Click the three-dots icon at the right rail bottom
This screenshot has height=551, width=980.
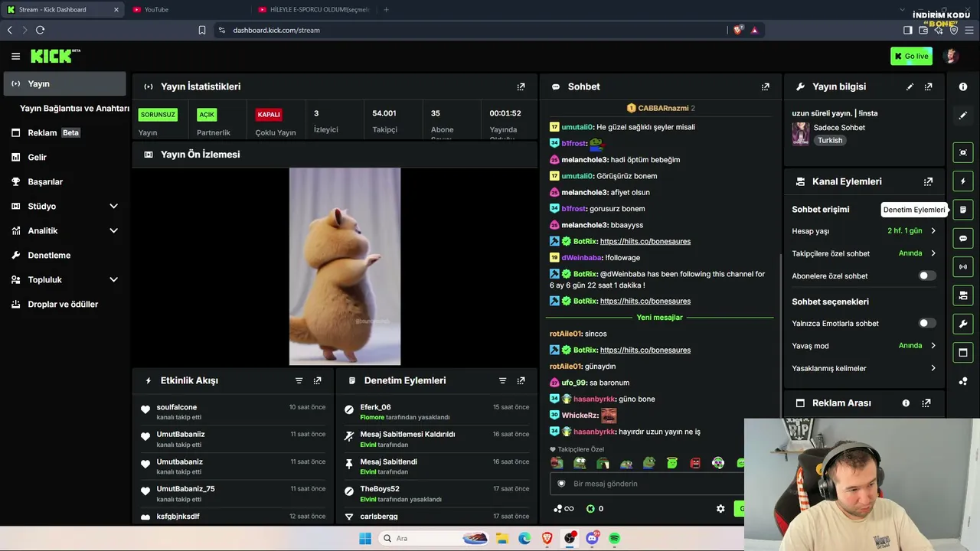click(963, 381)
